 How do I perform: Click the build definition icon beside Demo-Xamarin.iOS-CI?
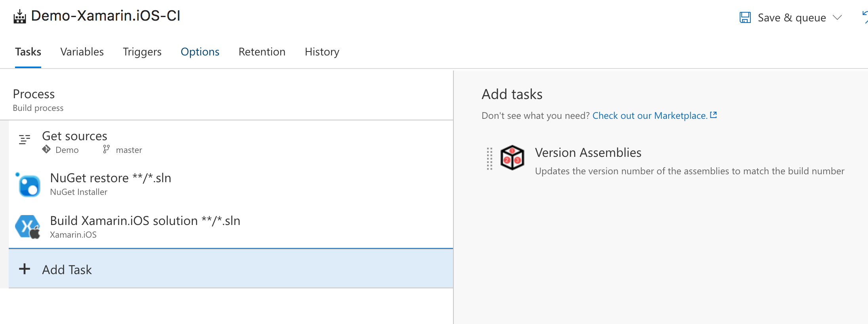[x=19, y=17]
